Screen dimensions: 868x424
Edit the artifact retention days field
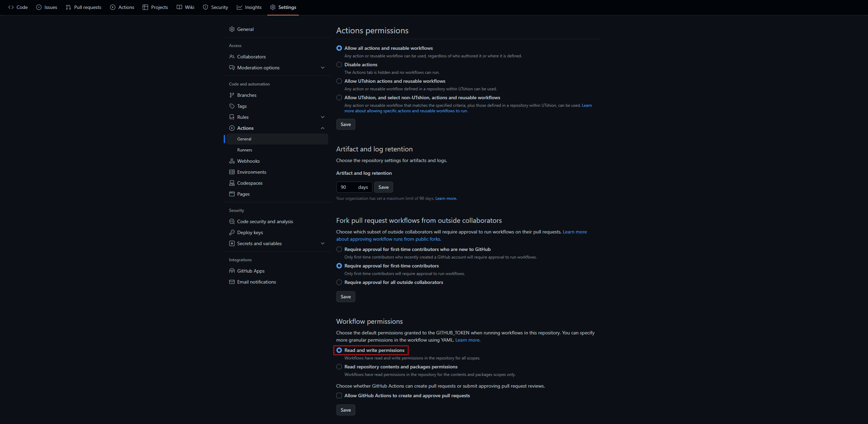tap(347, 187)
